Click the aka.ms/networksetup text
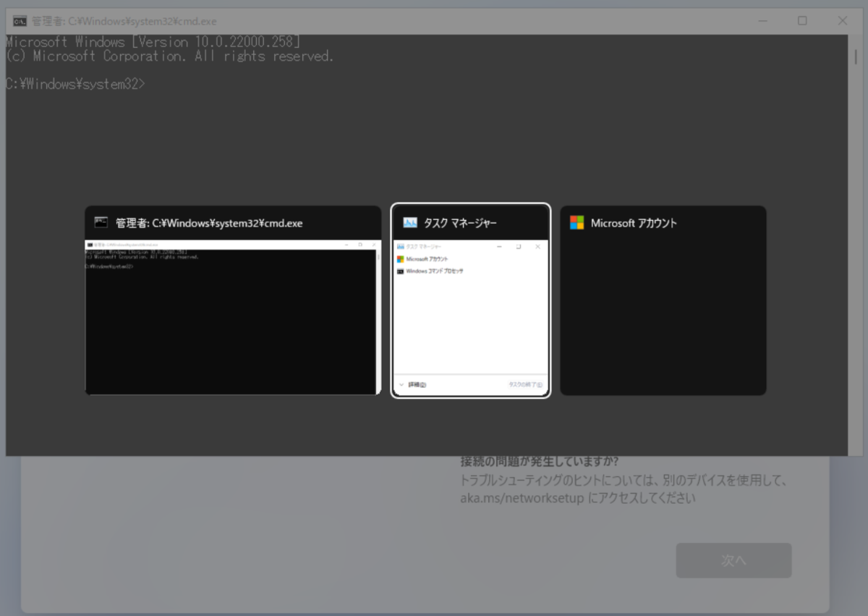Screen dimensions: 868x616 click(522, 498)
